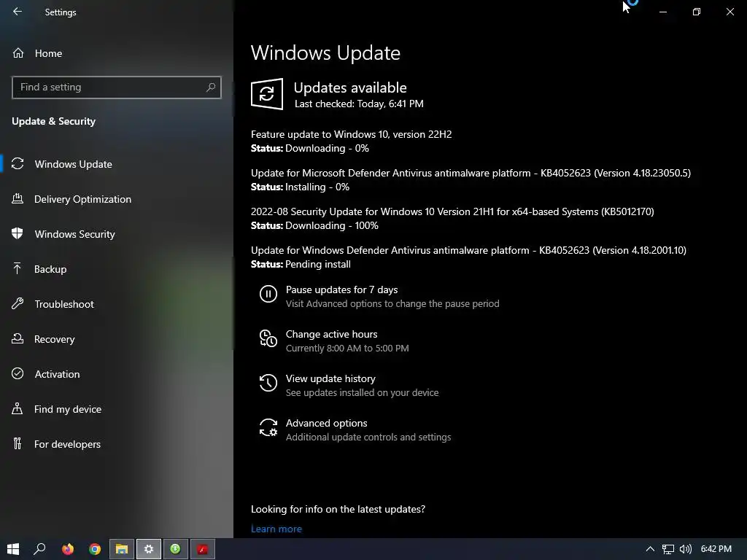Click the Update & Security heading
Screen dimensions: 747x560
53,122
